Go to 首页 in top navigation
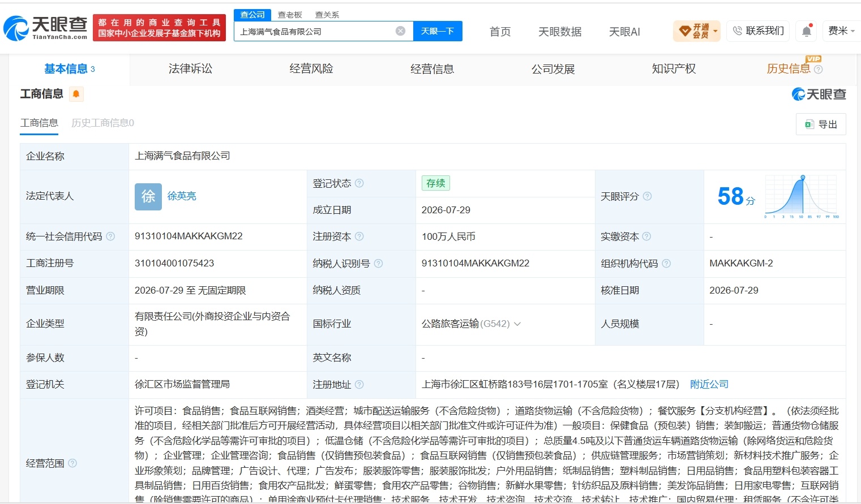 500,32
